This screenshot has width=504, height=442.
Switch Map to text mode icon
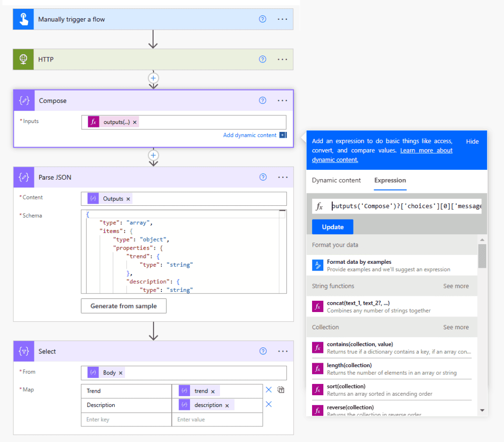pos(281,390)
